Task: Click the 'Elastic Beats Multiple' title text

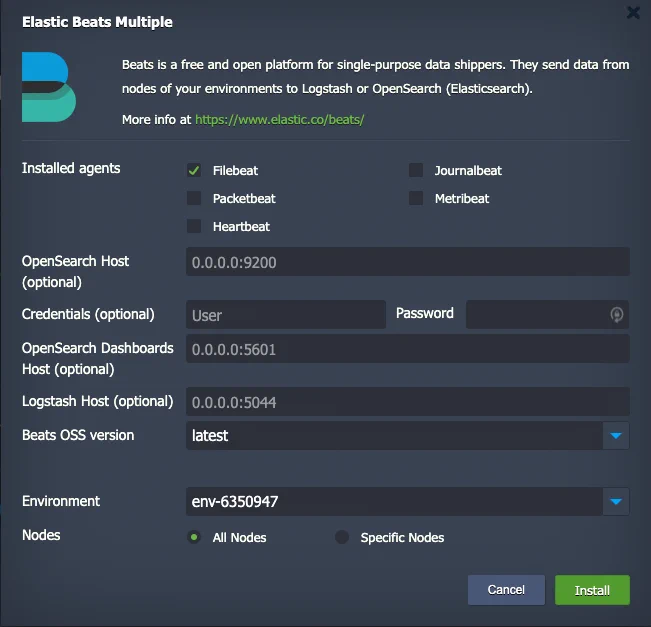Action: (x=97, y=22)
